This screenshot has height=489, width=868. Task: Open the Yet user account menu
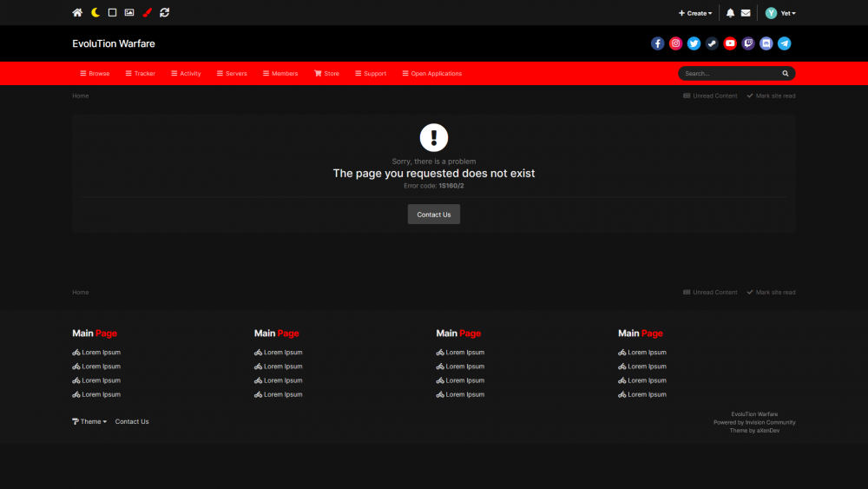click(x=780, y=13)
